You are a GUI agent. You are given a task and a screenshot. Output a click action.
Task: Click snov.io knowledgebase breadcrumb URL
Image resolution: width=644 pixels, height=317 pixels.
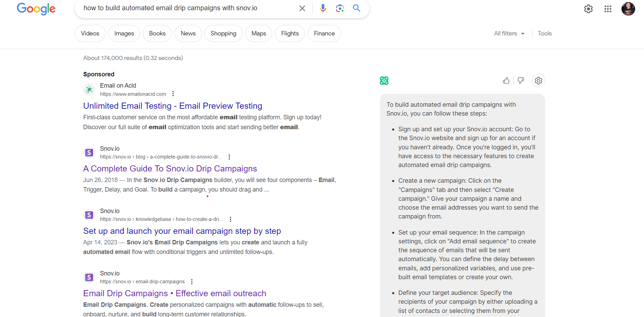[x=162, y=219]
